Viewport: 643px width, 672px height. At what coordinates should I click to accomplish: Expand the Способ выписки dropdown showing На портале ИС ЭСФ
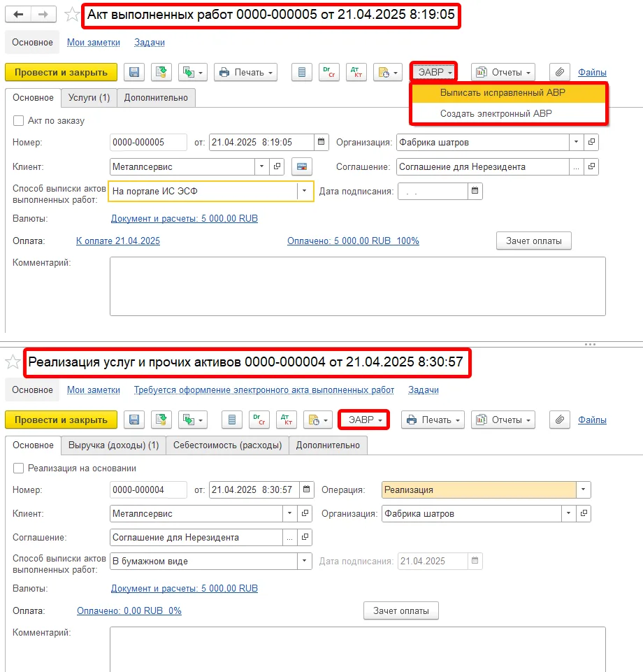[x=304, y=191]
